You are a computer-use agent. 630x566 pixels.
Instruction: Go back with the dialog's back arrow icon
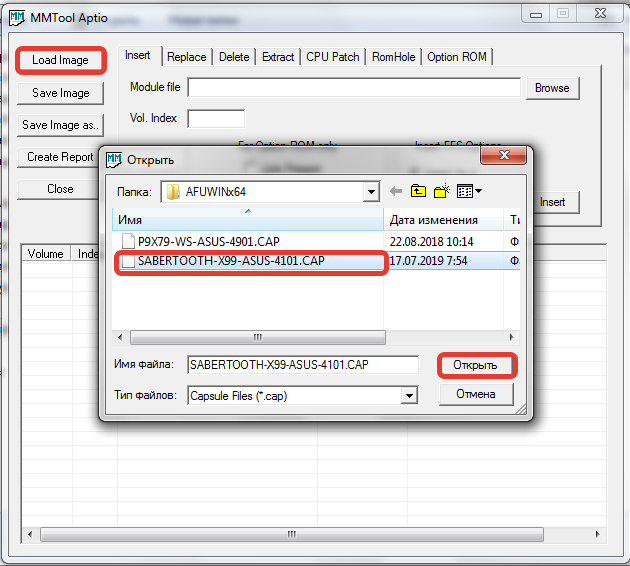pos(396,191)
